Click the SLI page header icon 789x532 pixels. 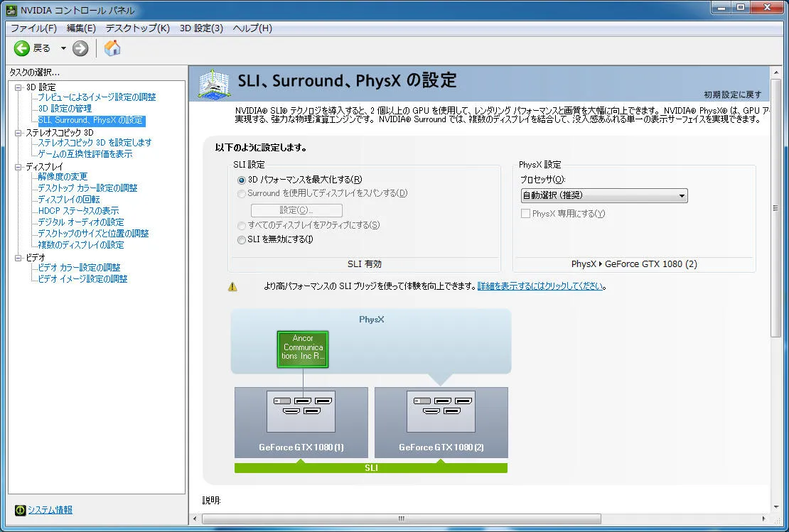tap(215, 84)
